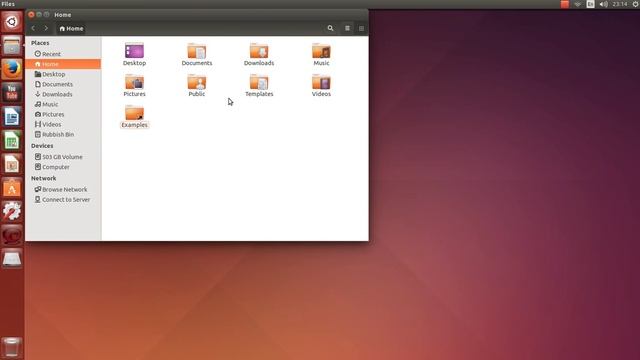Image resolution: width=640 pixels, height=360 pixels.
Task: Select Pictures in Places sidebar
Action: point(63,114)
